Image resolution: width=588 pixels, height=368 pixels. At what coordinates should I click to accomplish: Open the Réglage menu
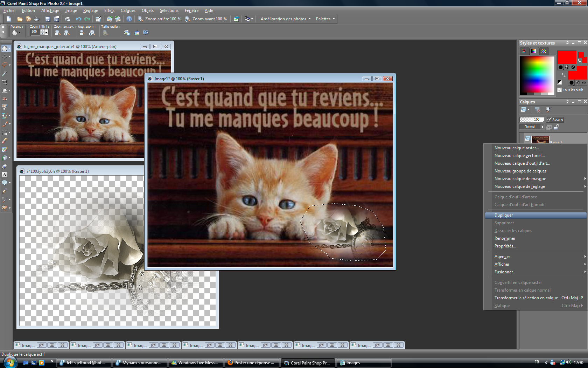tap(91, 11)
